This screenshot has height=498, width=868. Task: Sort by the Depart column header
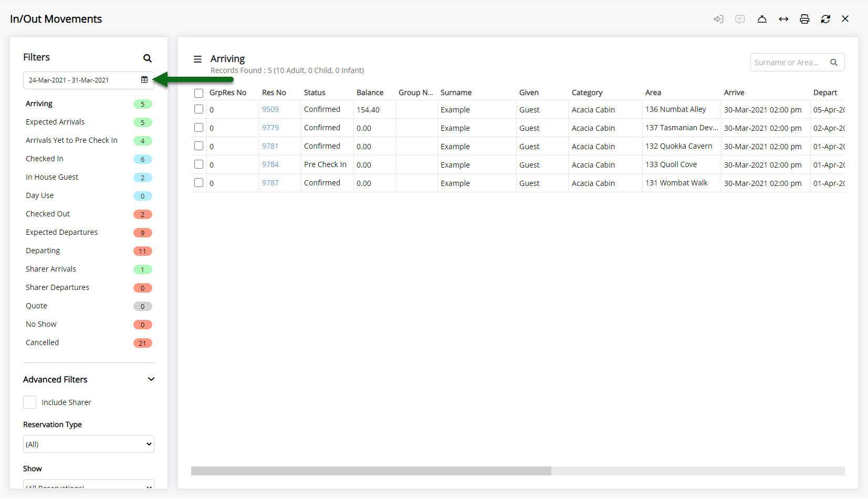(x=825, y=92)
